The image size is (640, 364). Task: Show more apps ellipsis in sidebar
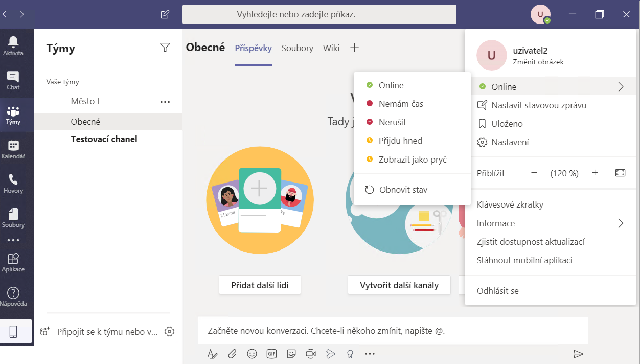pos(13,240)
